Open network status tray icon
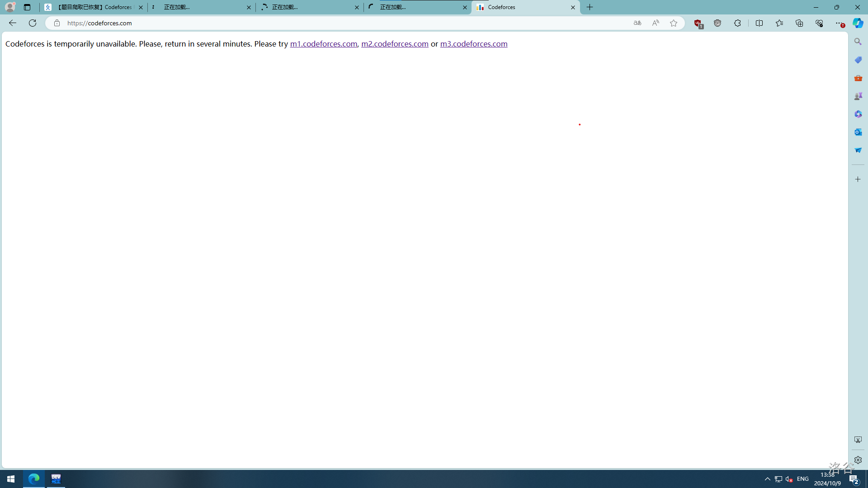This screenshot has height=488, width=868. pos(778,479)
